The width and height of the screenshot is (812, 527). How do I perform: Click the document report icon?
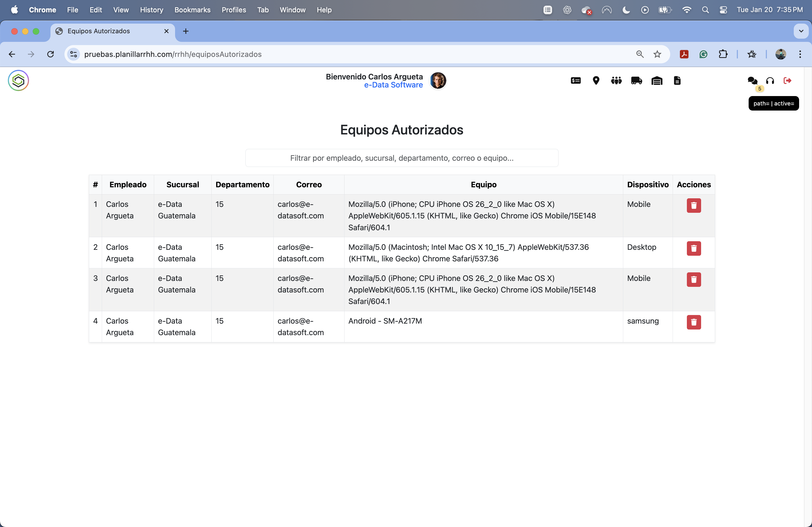coord(677,81)
